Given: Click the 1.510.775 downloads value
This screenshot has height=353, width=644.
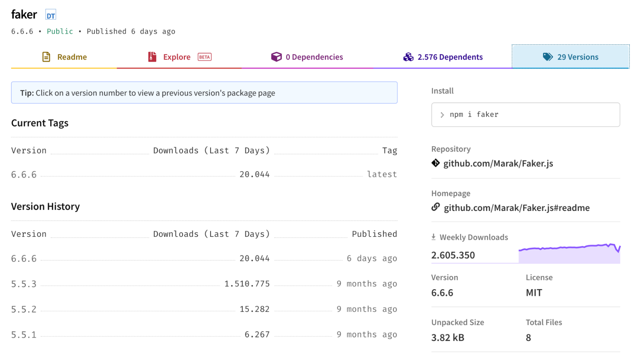Looking at the screenshot, I should pos(247,284).
